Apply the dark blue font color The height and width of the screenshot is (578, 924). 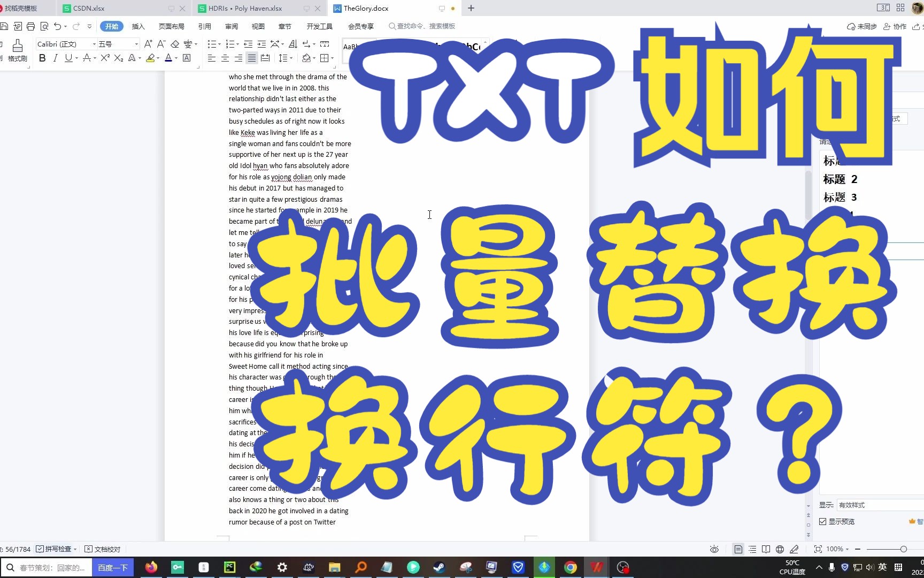point(168,58)
